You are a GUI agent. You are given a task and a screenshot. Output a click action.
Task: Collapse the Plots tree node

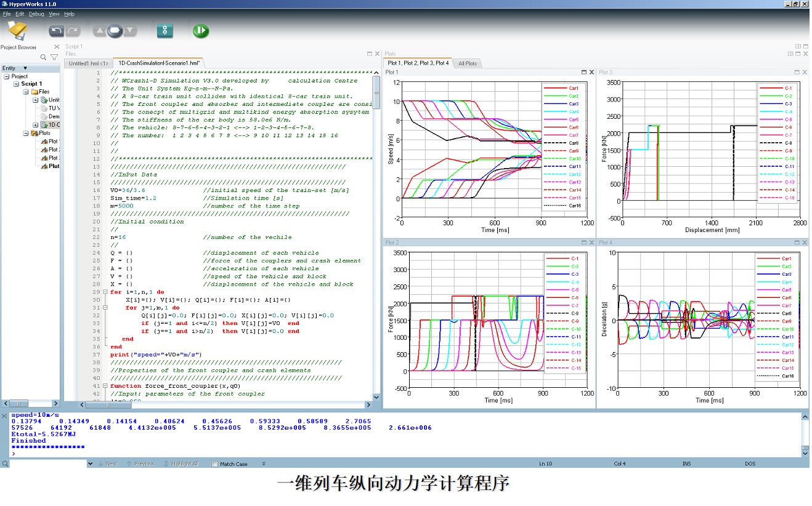pyautogui.click(x=26, y=133)
